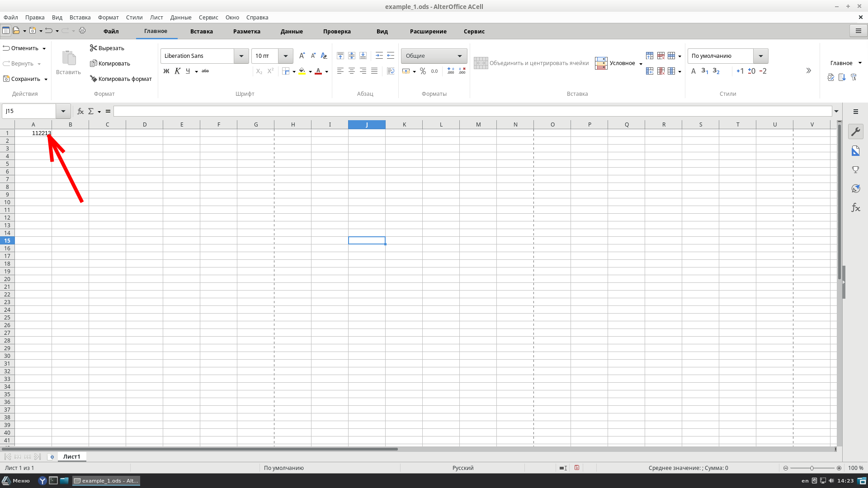868x488 pixels.
Task: Center text horizontally in cell
Action: [x=351, y=71]
